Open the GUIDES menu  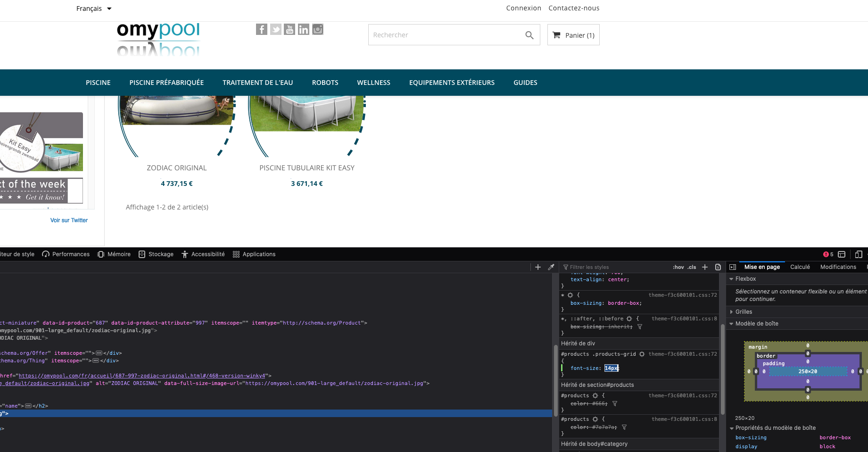click(526, 83)
